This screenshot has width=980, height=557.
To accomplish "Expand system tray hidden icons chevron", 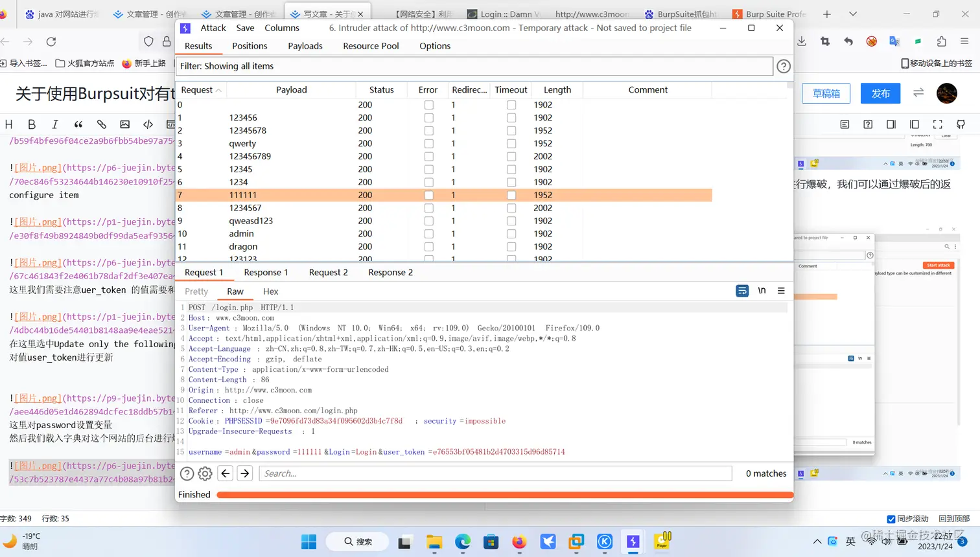I will 817,541.
